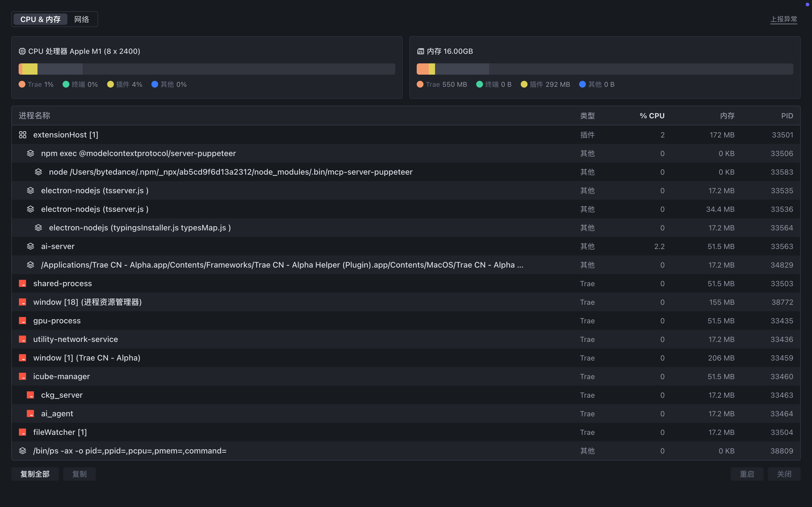Screen dimensions: 812x507
Task: Click the ai-server layers icon
Action: click(x=30, y=246)
